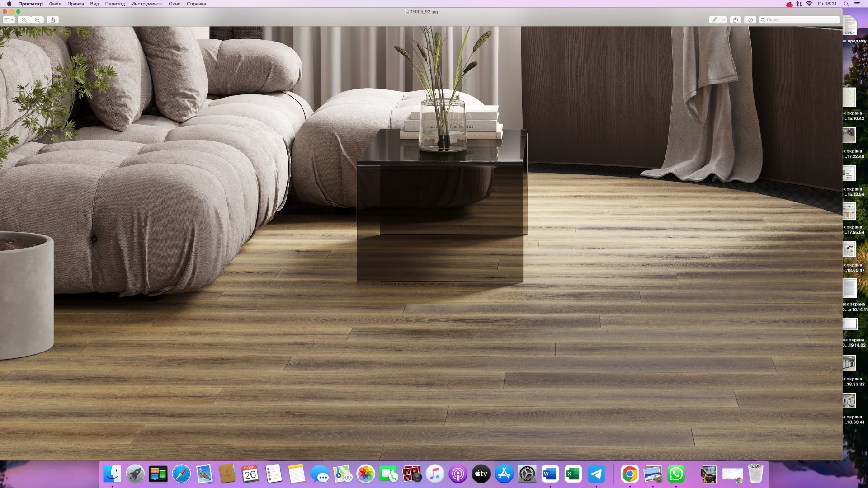Image resolution: width=868 pixels, height=488 pixels.
Task: Open the Файл menu
Action: pos(55,4)
